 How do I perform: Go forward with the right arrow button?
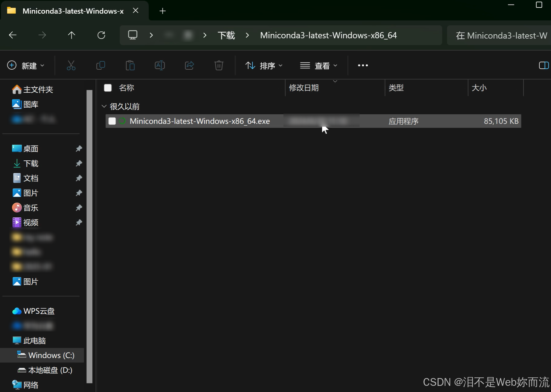[x=42, y=35]
